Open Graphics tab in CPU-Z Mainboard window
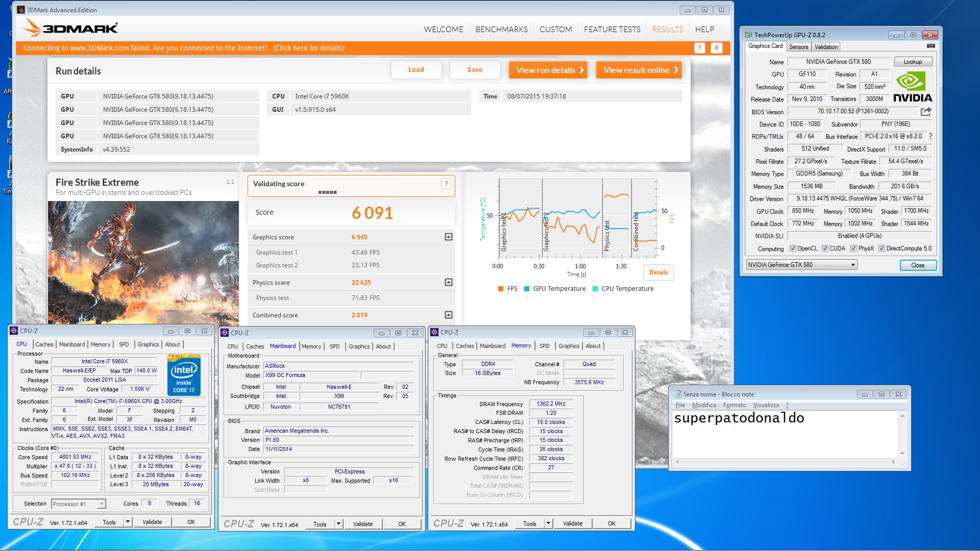This screenshot has height=551, width=980. [x=359, y=346]
